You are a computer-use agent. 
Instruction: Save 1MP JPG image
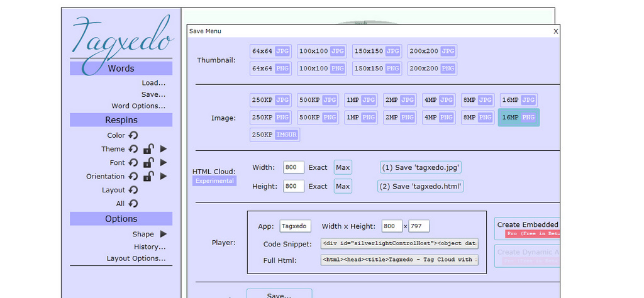pos(361,100)
